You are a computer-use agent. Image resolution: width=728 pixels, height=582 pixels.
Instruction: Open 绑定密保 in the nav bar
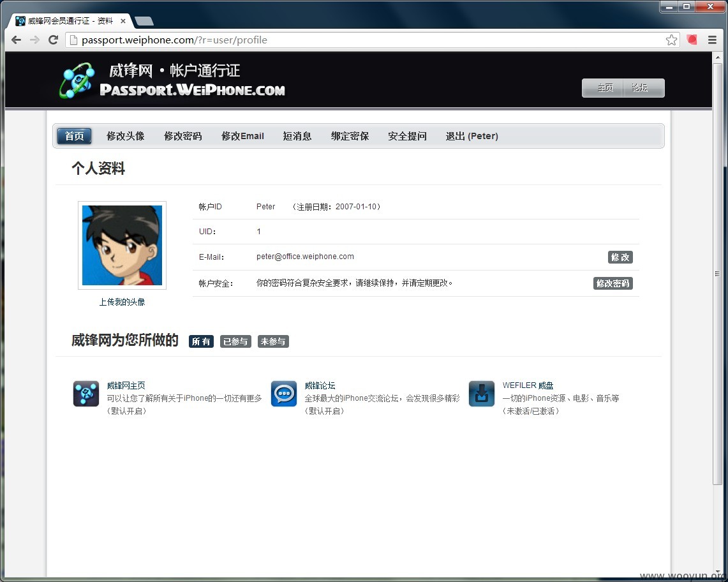(x=350, y=136)
